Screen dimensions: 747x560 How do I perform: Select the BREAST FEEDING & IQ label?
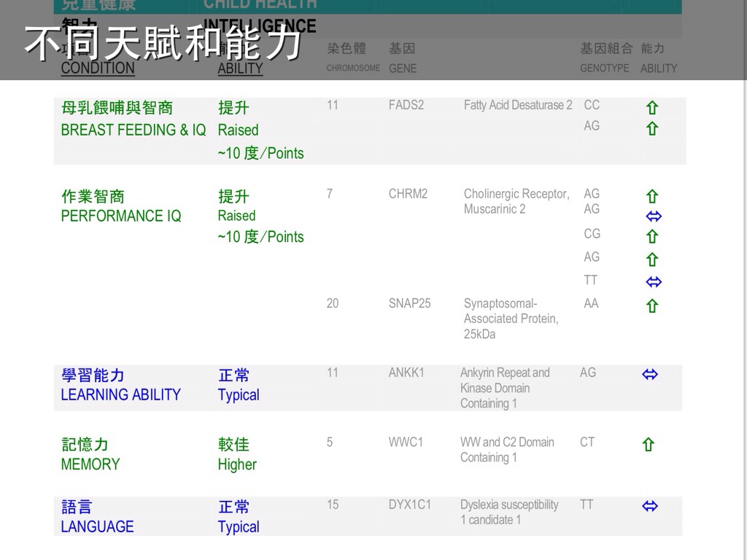click(x=133, y=130)
